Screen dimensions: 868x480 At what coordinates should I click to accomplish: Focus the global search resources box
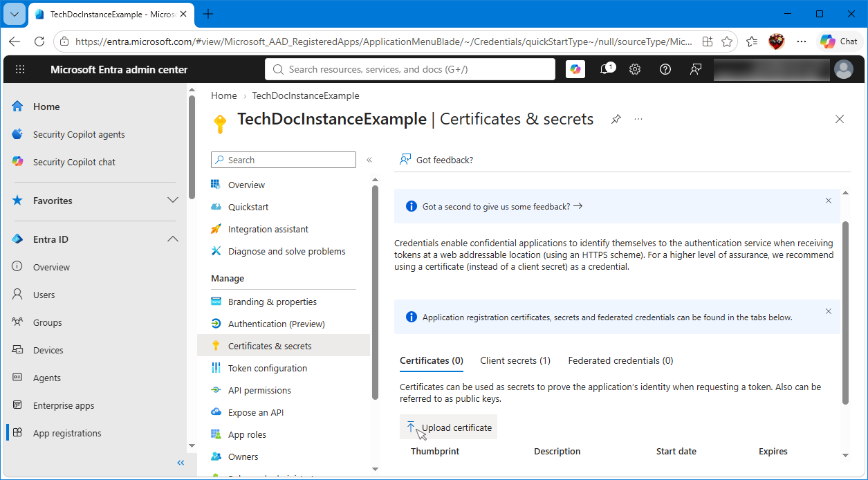pos(410,69)
